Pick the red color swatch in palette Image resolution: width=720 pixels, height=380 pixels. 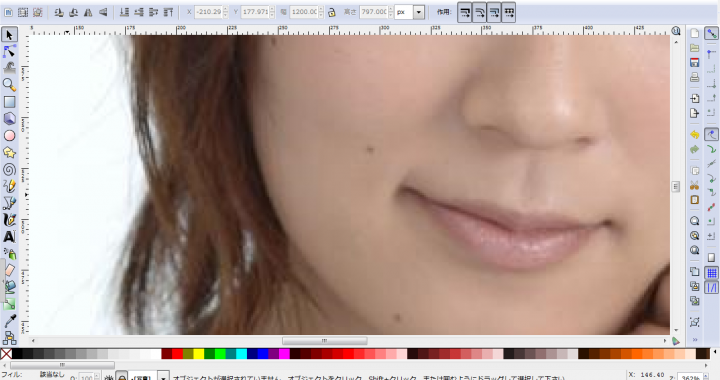177,354
